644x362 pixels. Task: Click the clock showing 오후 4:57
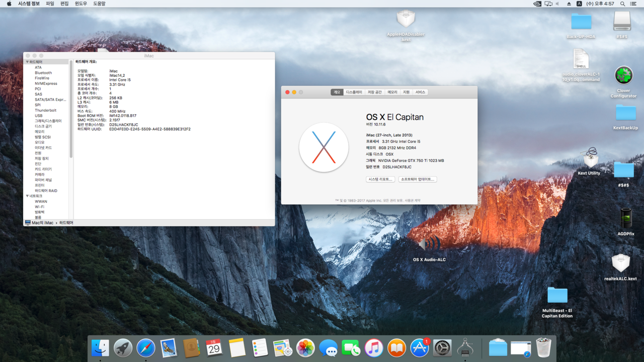coord(600,4)
